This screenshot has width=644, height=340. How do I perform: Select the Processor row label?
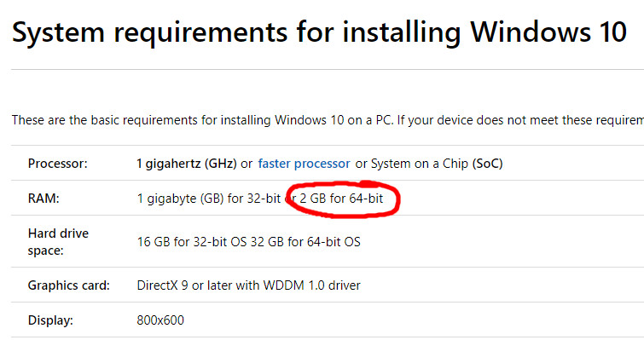click(x=57, y=164)
